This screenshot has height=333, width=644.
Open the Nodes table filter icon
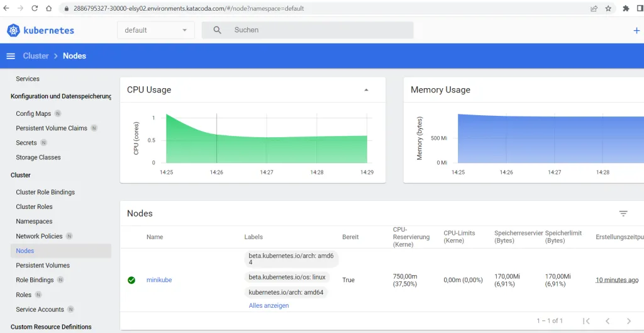point(623,213)
